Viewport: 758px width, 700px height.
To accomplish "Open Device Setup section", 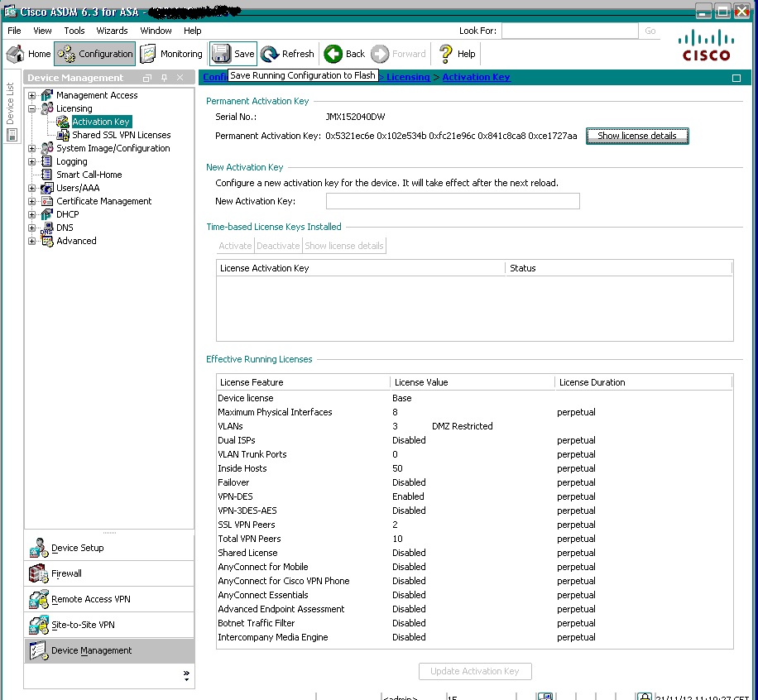I will click(x=109, y=548).
